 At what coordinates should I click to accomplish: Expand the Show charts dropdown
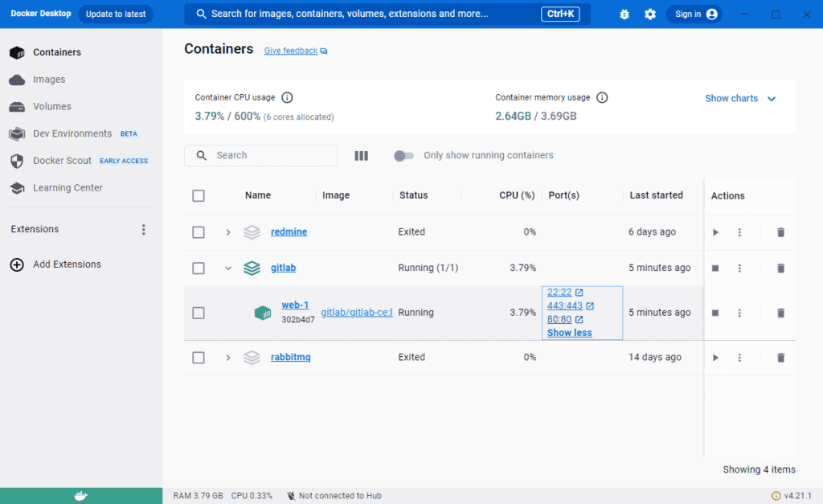[x=740, y=99]
